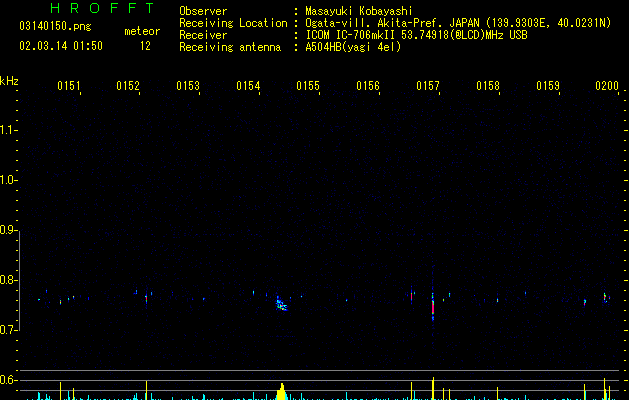Click the kHz axis unit label
629x400 pixels.
pyautogui.click(x=9, y=81)
